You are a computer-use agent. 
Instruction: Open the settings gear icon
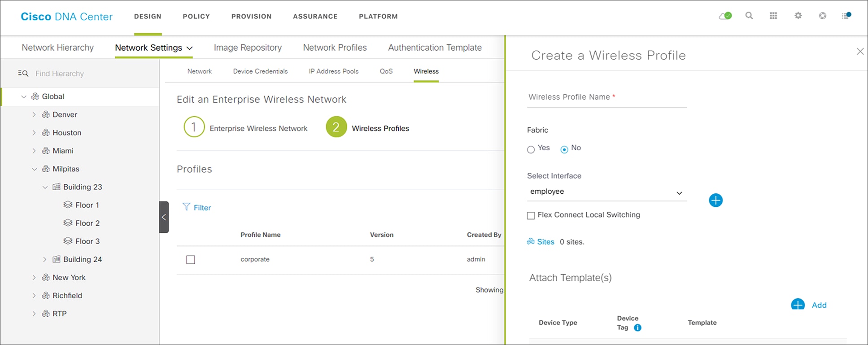798,16
